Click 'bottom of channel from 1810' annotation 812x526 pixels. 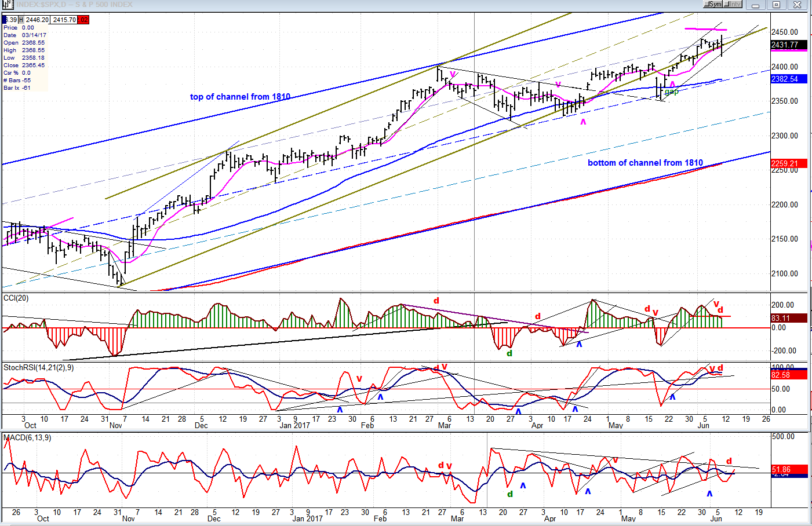click(645, 163)
